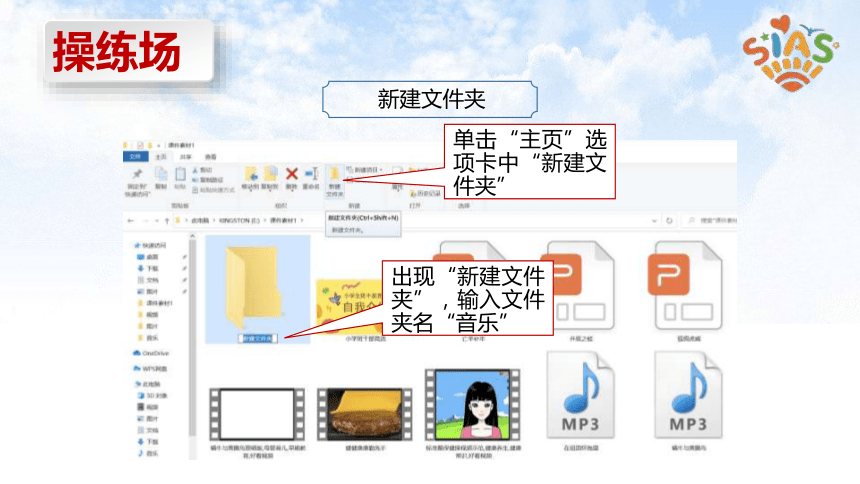
Task: Click 复制路径 in the ribbon
Action: coord(208,180)
